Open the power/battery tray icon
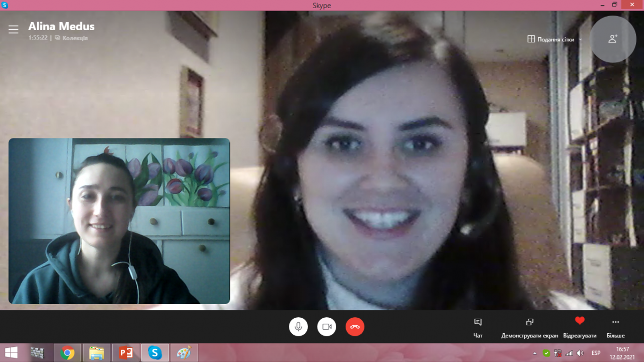Screen dimensions: 644x363 coord(557,353)
